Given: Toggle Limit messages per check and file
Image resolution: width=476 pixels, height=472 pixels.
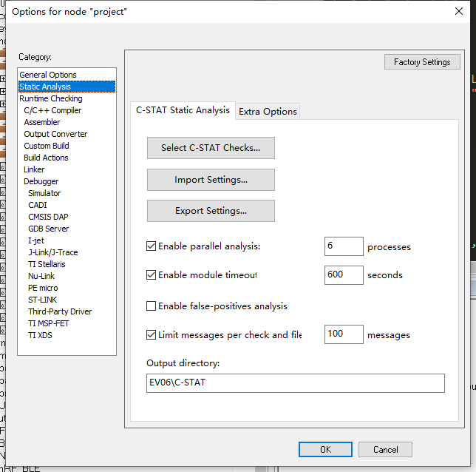Looking at the screenshot, I should (x=152, y=334).
